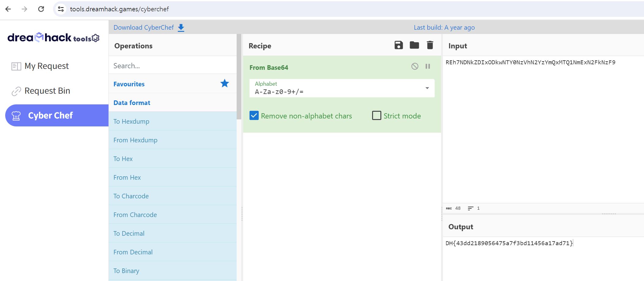Click the Operations panel header
This screenshot has height=281, width=644.
click(133, 46)
